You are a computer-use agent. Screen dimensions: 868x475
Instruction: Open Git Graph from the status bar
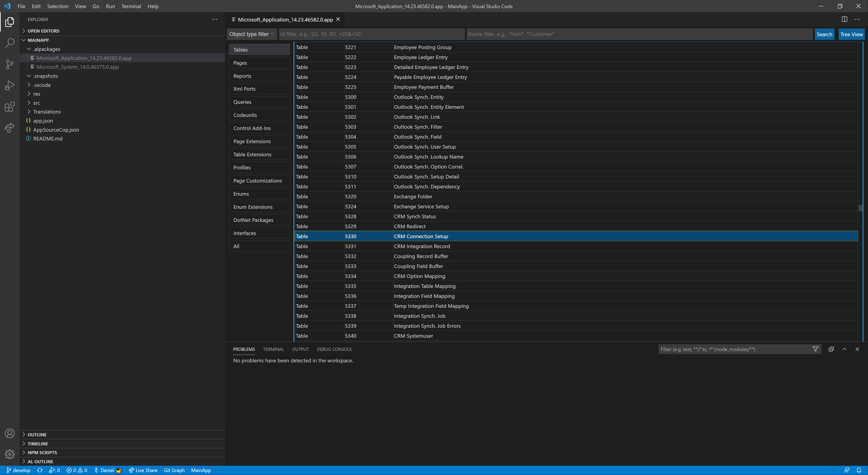point(174,470)
